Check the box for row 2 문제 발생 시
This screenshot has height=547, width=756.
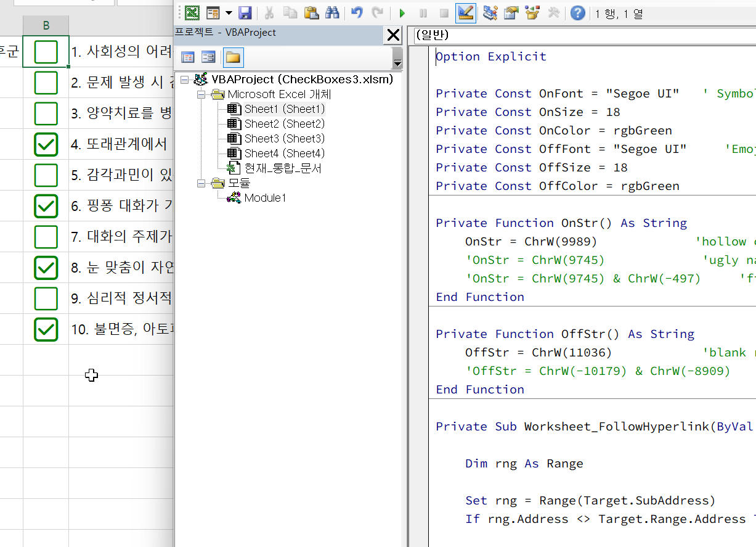tap(46, 83)
